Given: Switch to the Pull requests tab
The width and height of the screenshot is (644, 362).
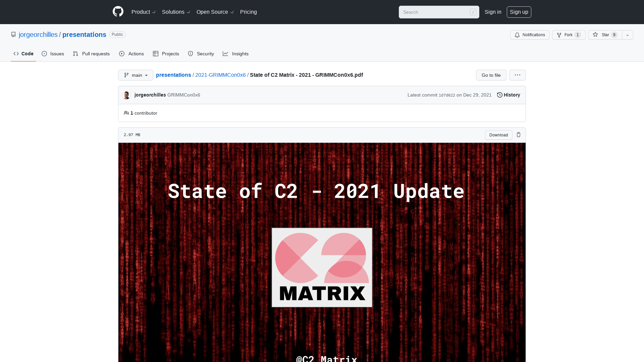Looking at the screenshot, I should [x=91, y=54].
